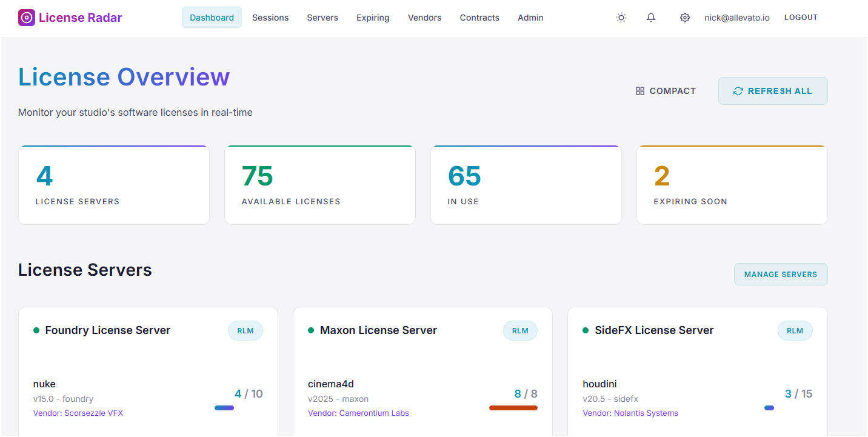Screen dimensions: 868x437
Task: Log out using the Logout button
Action: pyautogui.click(x=801, y=18)
